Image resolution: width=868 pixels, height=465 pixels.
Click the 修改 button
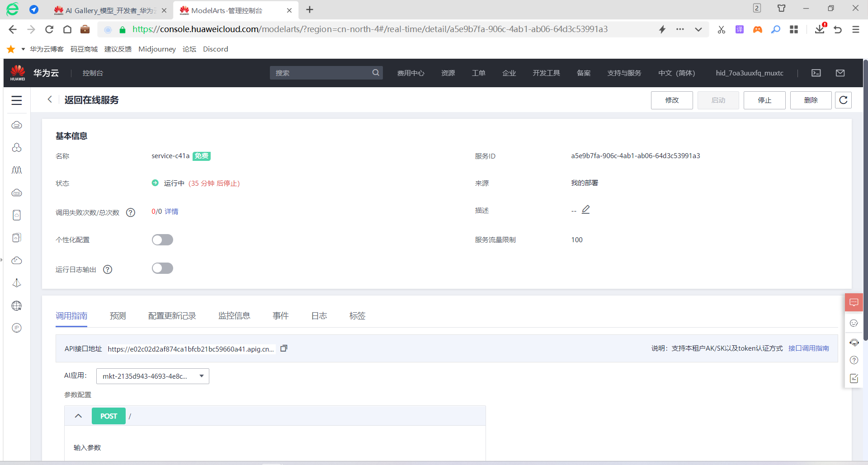tap(672, 100)
